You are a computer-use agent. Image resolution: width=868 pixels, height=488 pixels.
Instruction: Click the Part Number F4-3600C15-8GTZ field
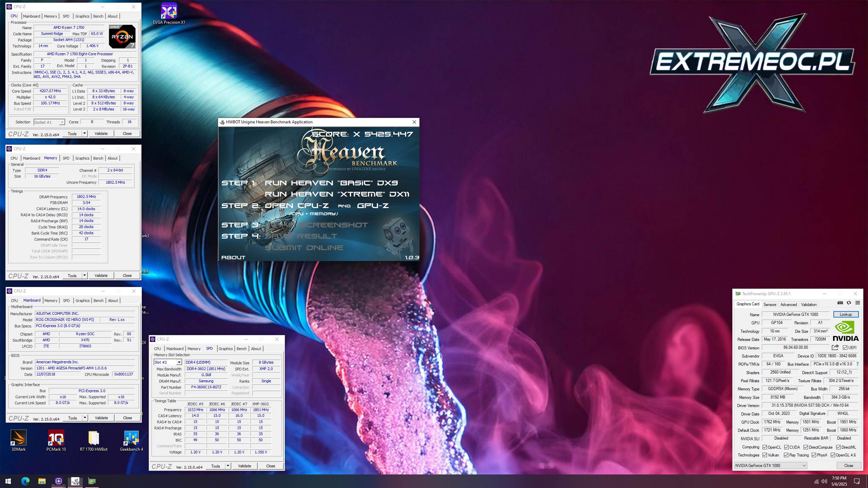(x=206, y=387)
